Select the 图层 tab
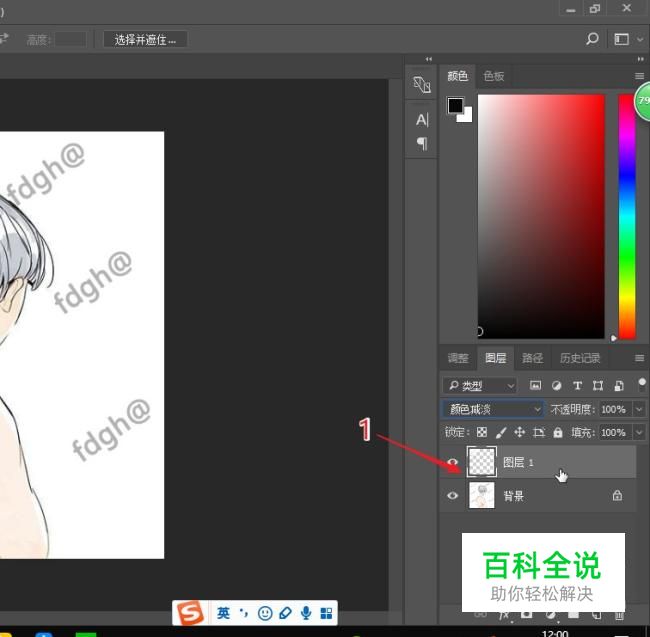This screenshot has width=650, height=637. [496, 357]
